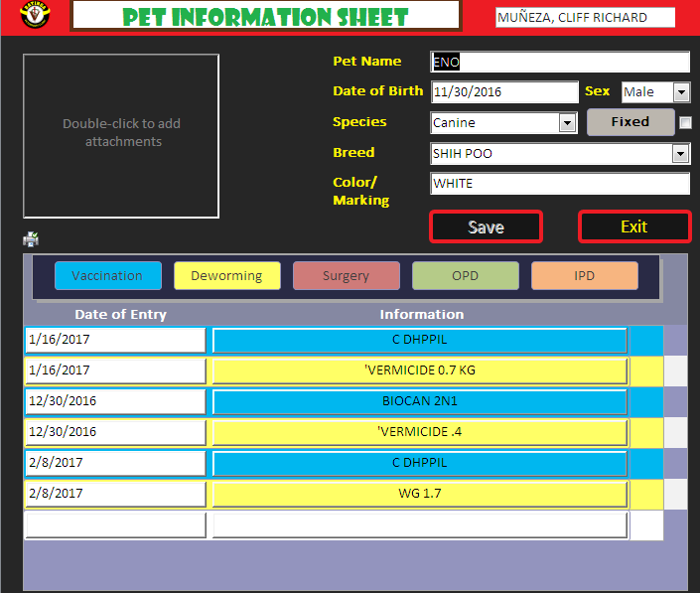Expand the Species dropdown showing Canine
The image size is (700, 593).
[567, 123]
